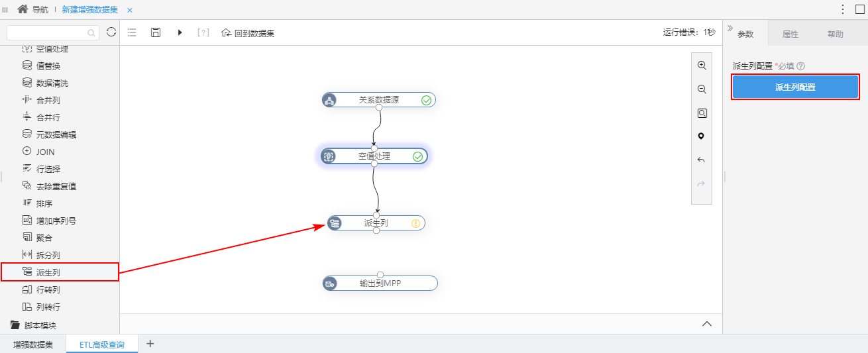Image resolution: width=868 pixels, height=353 pixels.
Task: Zoom in on the canvas
Action: (x=702, y=66)
